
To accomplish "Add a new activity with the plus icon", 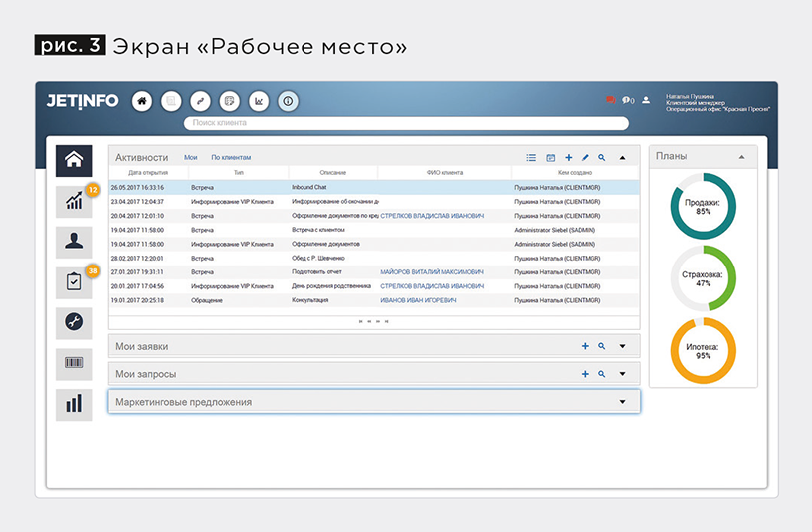I will [x=568, y=157].
